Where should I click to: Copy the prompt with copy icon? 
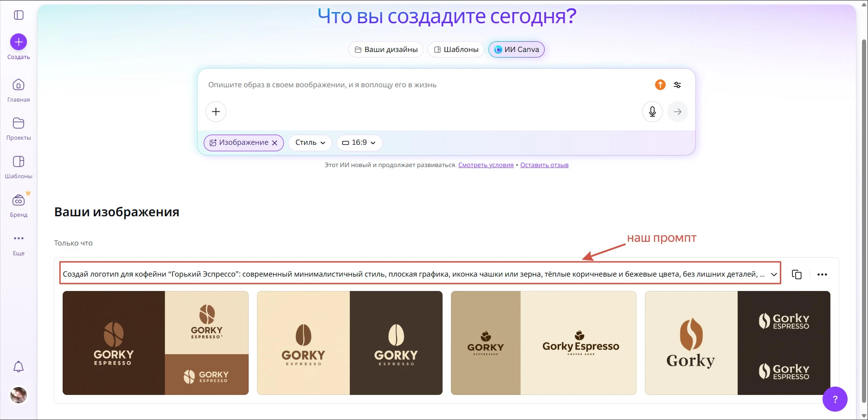(x=797, y=274)
